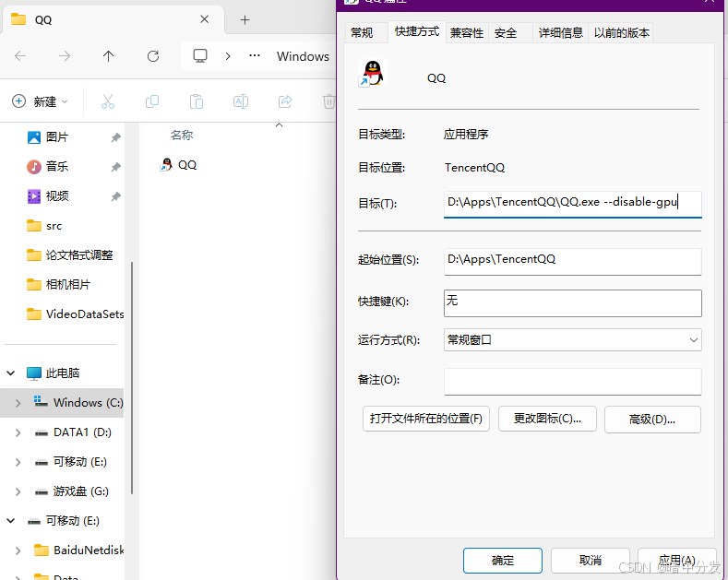Image resolution: width=728 pixels, height=580 pixels.
Task: Click the Share icon in Explorer toolbar
Action: (x=285, y=101)
